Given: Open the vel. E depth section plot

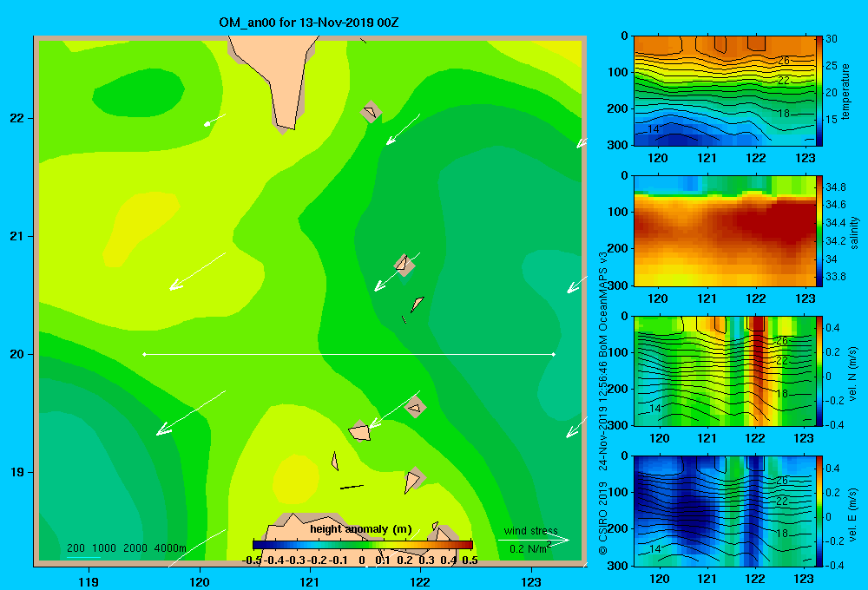Looking at the screenshot, I should point(724,511).
